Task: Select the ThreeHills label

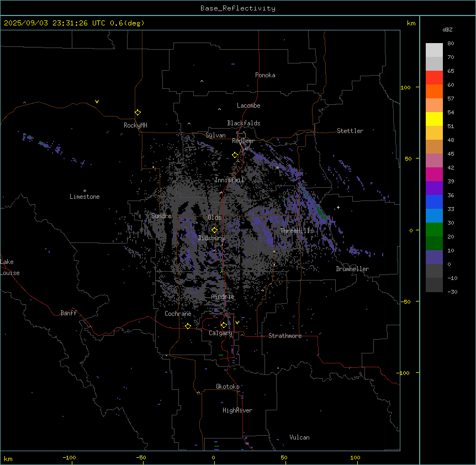Action: pos(297,231)
